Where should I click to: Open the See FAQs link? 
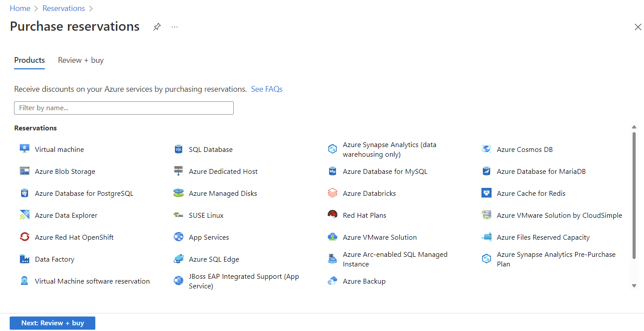(267, 89)
